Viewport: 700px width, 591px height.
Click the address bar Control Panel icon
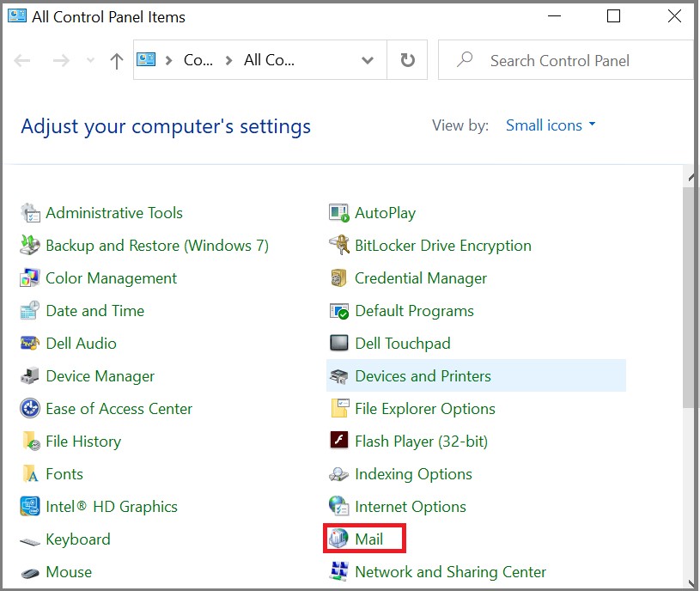(x=145, y=60)
